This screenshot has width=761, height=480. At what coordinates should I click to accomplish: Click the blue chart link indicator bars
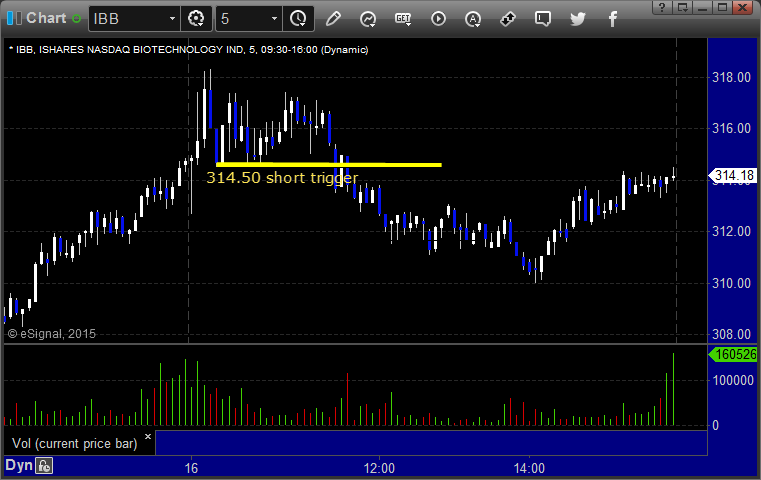14,18
